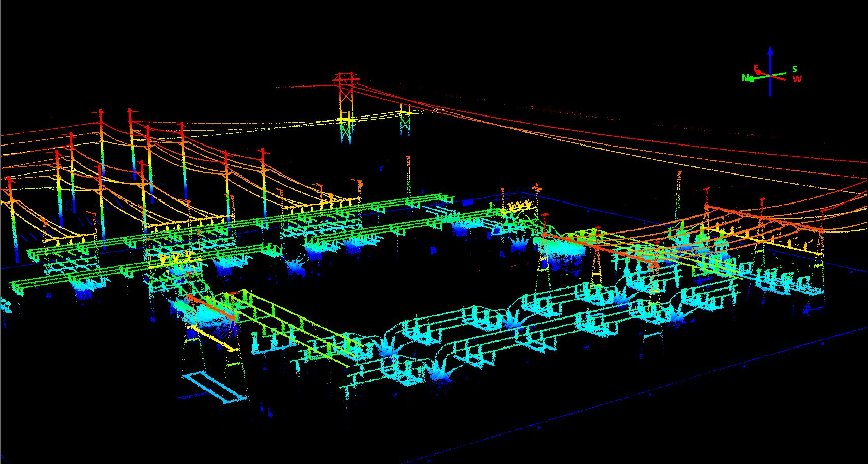This screenshot has height=464, width=868.
Task: Click the green S label on compass gizmo
Action: 795,69
